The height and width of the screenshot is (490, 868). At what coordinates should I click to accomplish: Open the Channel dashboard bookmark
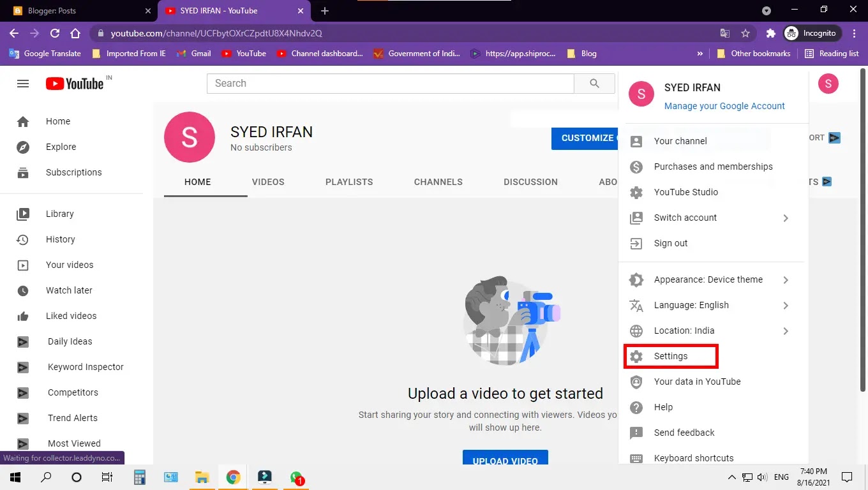(320, 54)
